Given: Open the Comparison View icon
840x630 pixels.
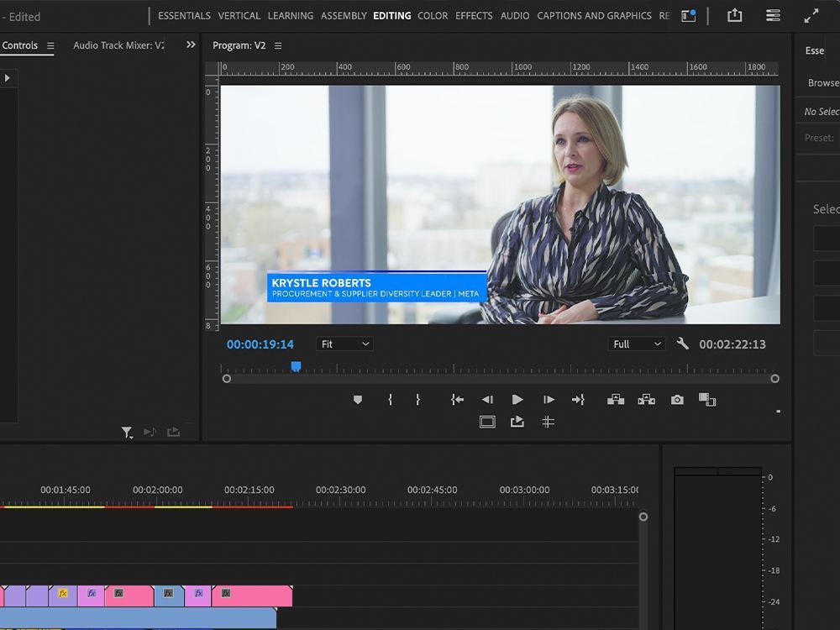Looking at the screenshot, I should click(707, 400).
